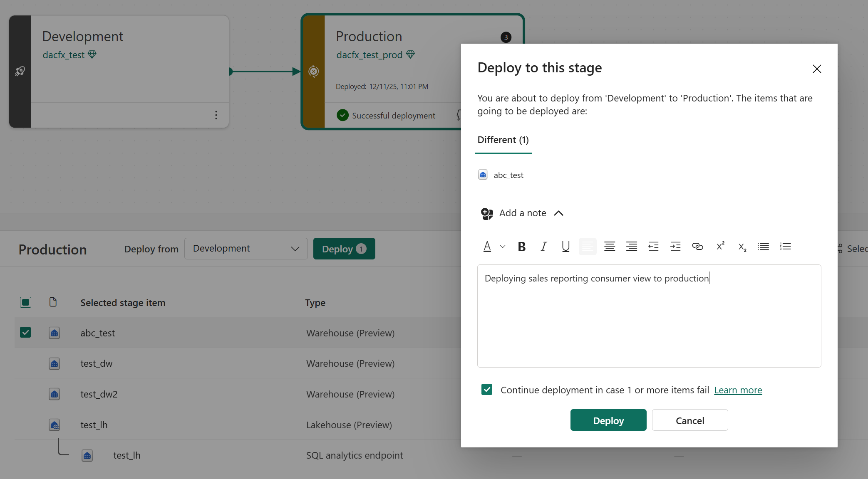Confirm with the dialog's Deploy button

(x=608, y=420)
